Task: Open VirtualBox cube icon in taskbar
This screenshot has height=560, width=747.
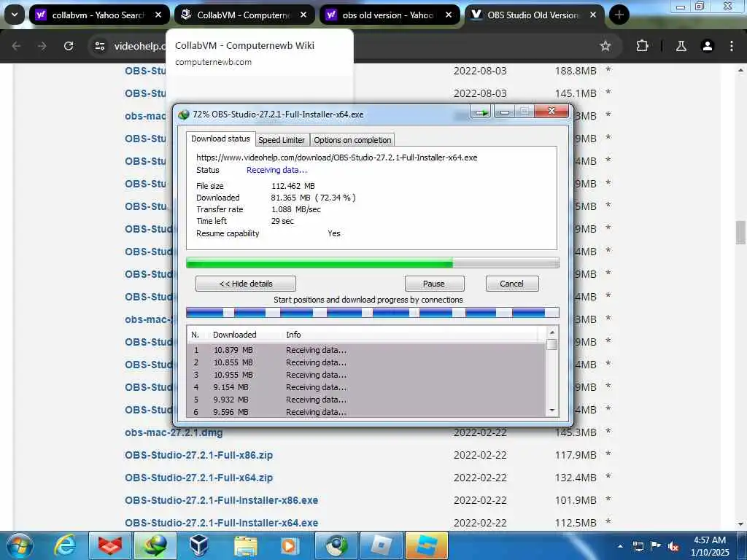Action: [x=199, y=545]
